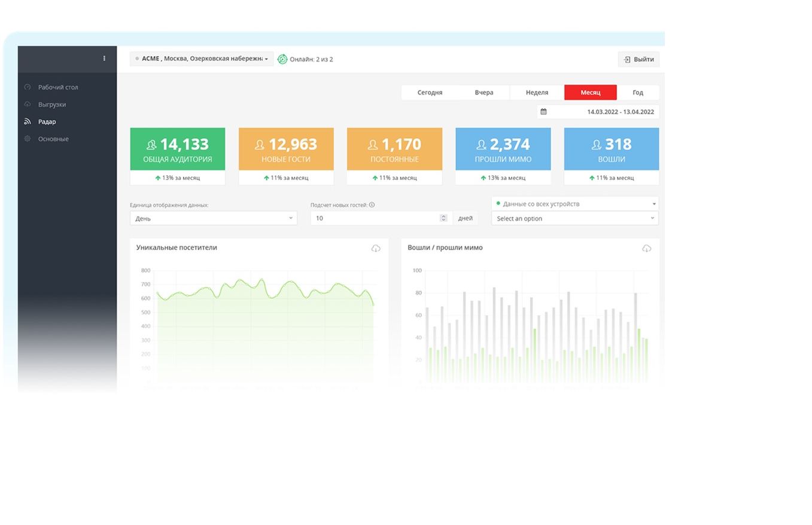812x525 pixels.
Task: Click the Вошли 318 card
Action: click(612, 149)
